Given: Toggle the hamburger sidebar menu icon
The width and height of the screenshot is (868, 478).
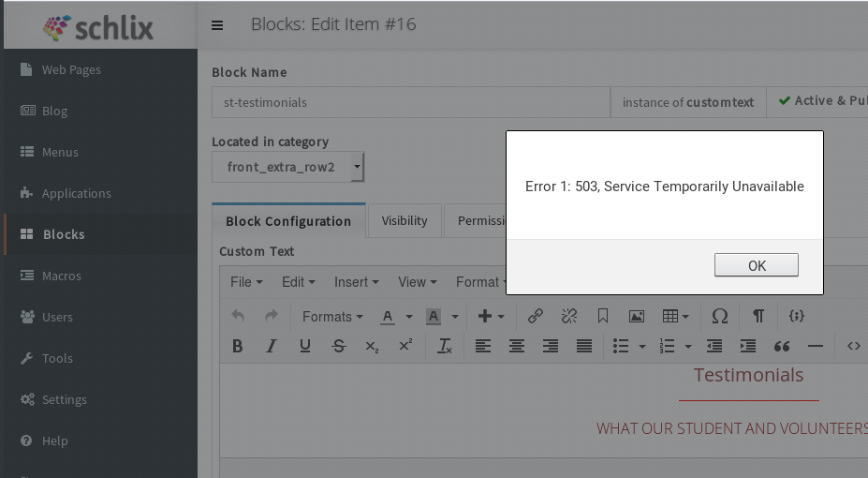Looking at the screenshot, I should (x=217, y=25).
